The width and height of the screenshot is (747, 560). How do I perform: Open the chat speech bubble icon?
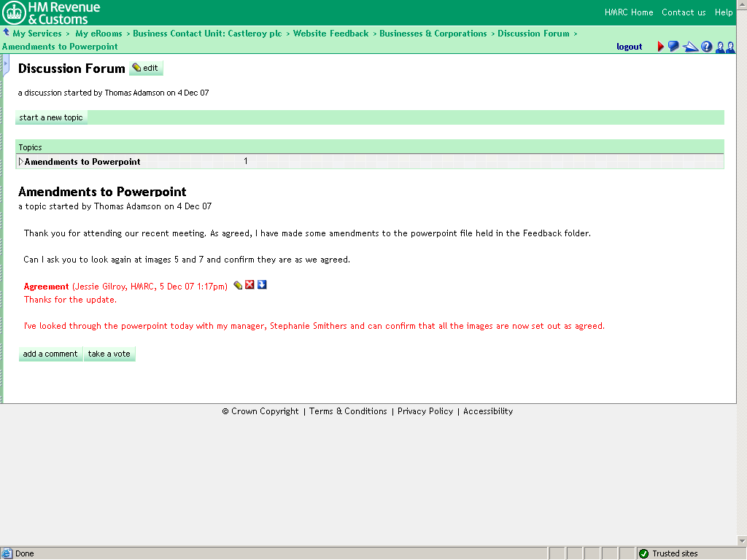coord(673,47)
